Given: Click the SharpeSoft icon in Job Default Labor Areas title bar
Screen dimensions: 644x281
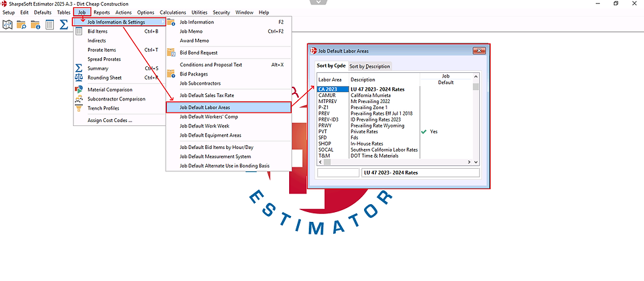Looking at the screenshot, I should (314, 51).
